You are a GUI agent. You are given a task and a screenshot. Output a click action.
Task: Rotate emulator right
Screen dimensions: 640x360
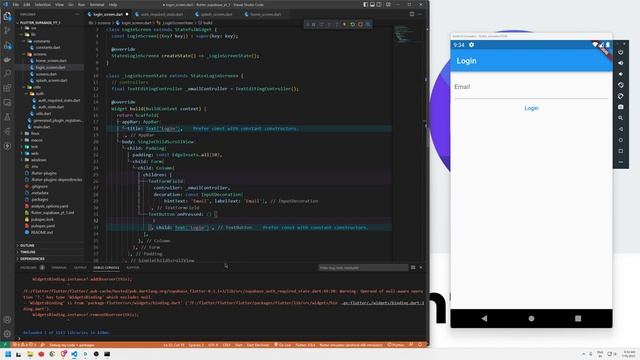pos(620,96)
